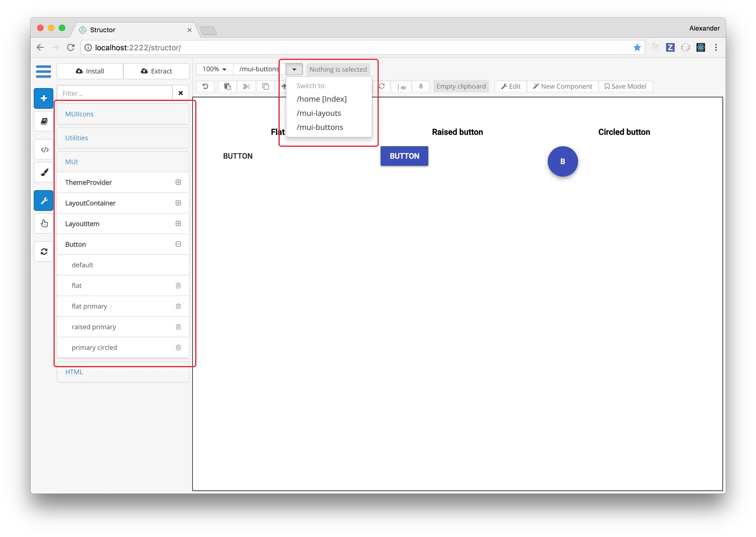
Task: Click the hamburger menu icon
Action: [43, 71]
